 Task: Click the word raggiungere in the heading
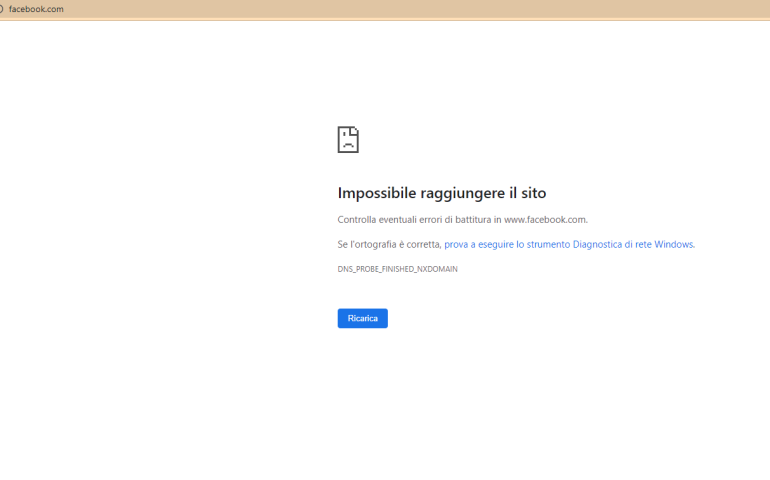tap(465, 193)
